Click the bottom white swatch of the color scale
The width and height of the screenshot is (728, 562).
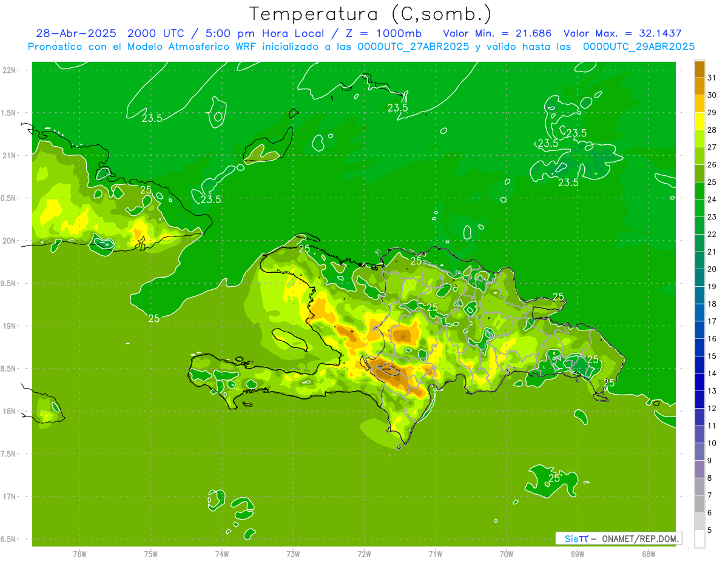tap(699, 538)
